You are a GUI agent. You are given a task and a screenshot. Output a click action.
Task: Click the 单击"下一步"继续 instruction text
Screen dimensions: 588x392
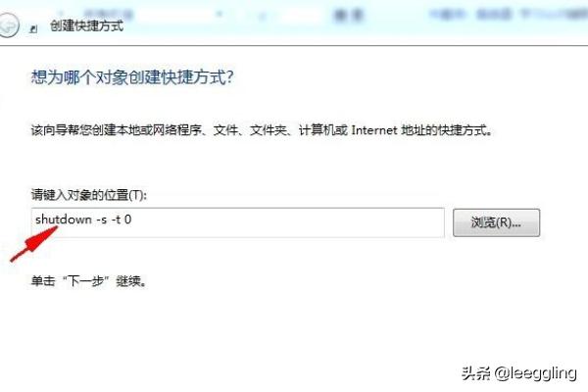click(89, 280)
